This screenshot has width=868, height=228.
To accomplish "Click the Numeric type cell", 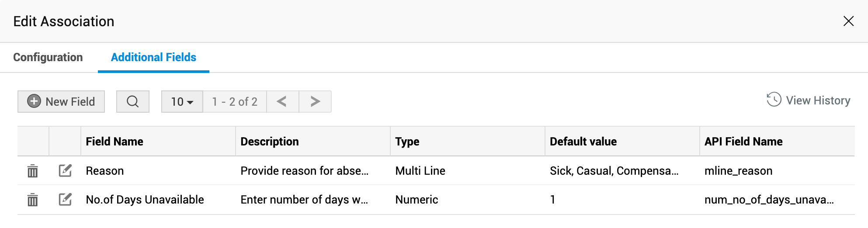I will [x=417, y=200].
